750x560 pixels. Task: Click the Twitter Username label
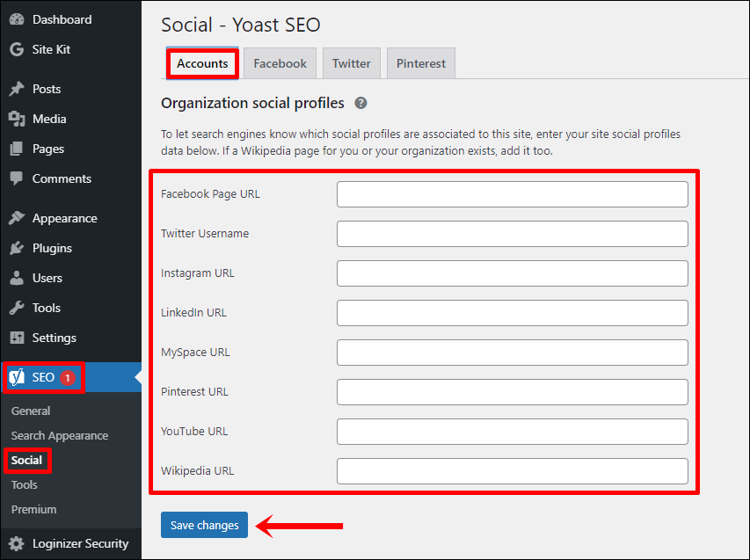coord(205,233)
